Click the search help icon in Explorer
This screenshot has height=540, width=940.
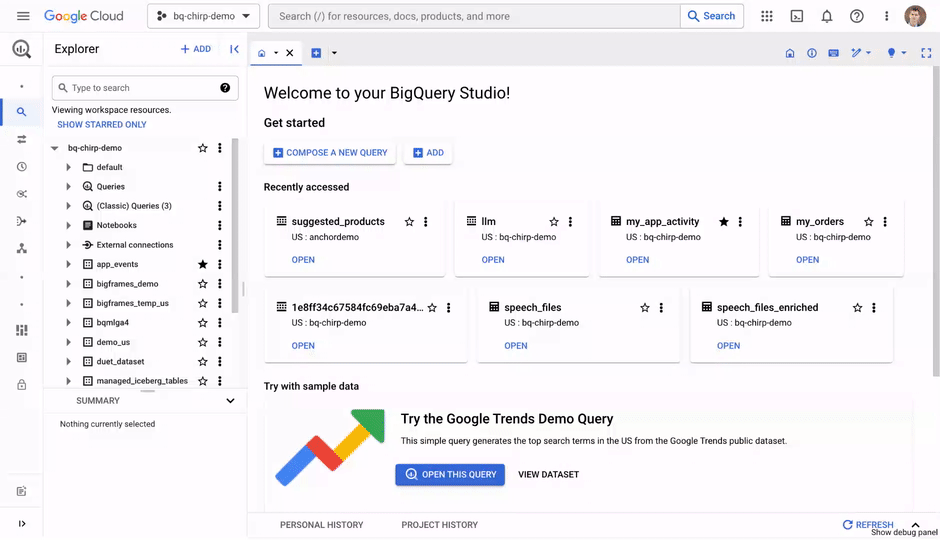[x=225, y=88]
